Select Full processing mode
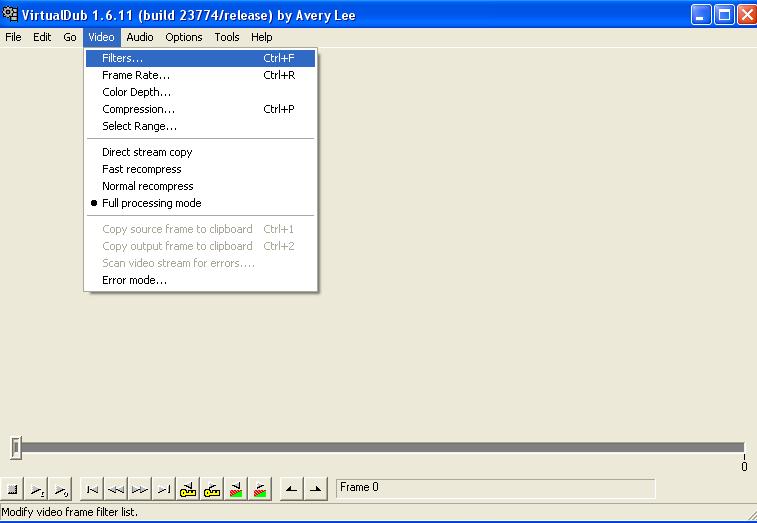Image resolution: width=757 pixels, height=523 pixels. pos(200,203)
